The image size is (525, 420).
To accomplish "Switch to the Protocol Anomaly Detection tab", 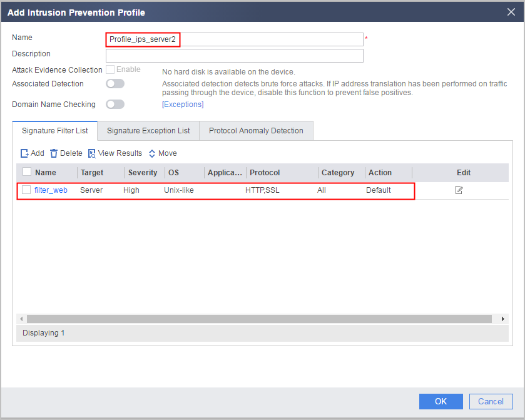I will tap(256, 131).
